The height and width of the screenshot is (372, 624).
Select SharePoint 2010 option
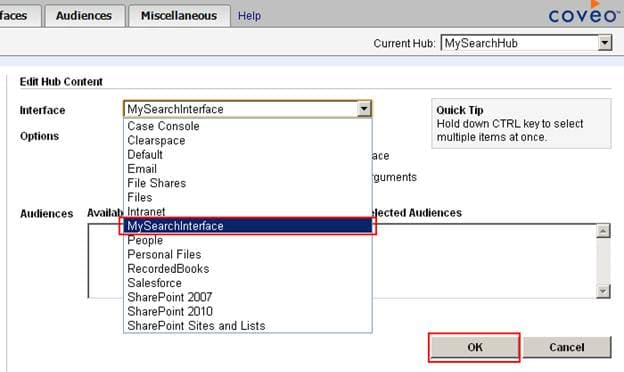[x=248, y=312]
